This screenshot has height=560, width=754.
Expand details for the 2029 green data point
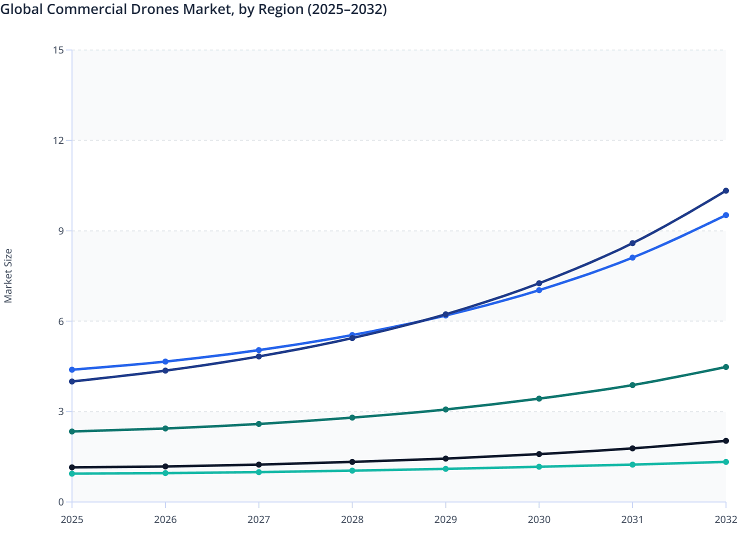[x=446, y=410]
